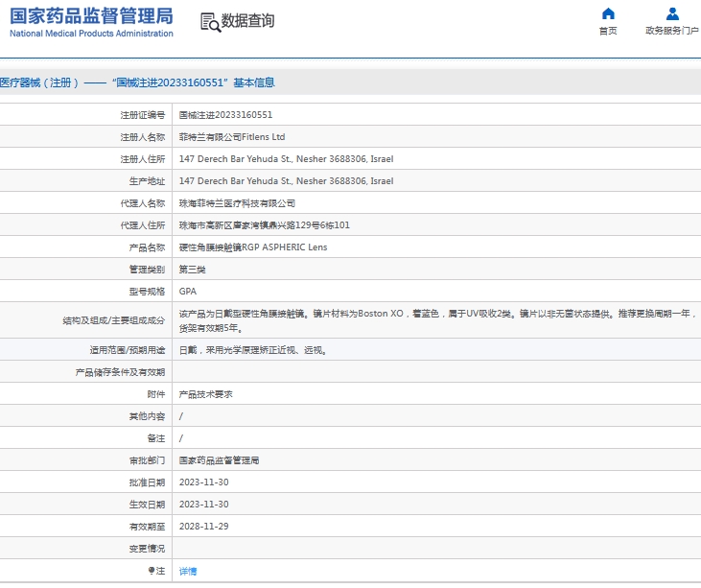Image resolution: width=701 pixels, height=588 pixels.
Task: Click attachment 产品技术要求
Action: point(205,394)
